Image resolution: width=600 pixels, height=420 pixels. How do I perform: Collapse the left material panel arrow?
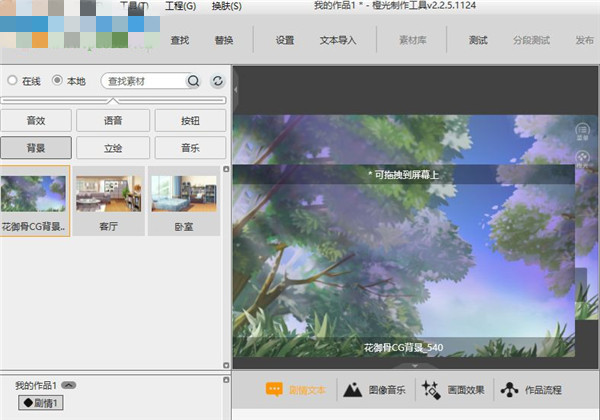pos(236,90)
